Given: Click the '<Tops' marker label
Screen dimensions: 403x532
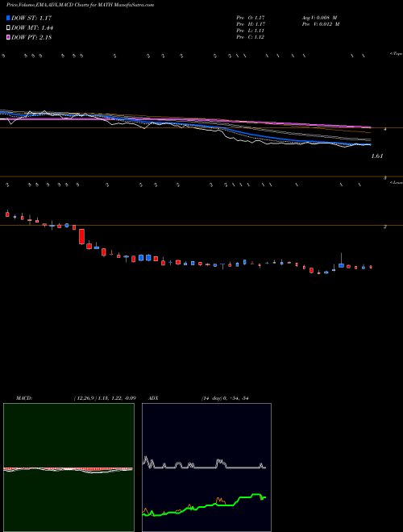Looking at the screenshot, I should click(x=396, y=54).
